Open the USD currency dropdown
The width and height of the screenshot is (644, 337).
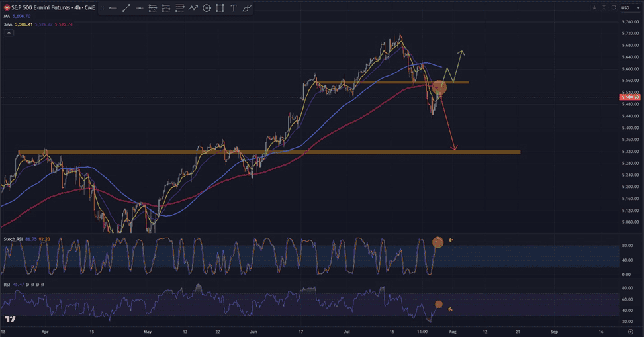click(x=631, y=7)
